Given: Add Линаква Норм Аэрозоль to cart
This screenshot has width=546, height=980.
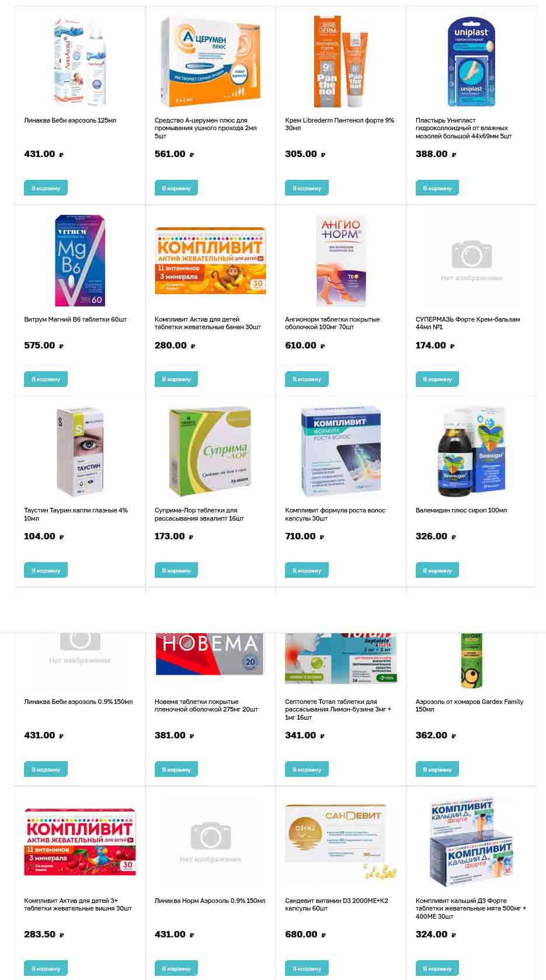Looking at the screenshot, I should [176, 968].
